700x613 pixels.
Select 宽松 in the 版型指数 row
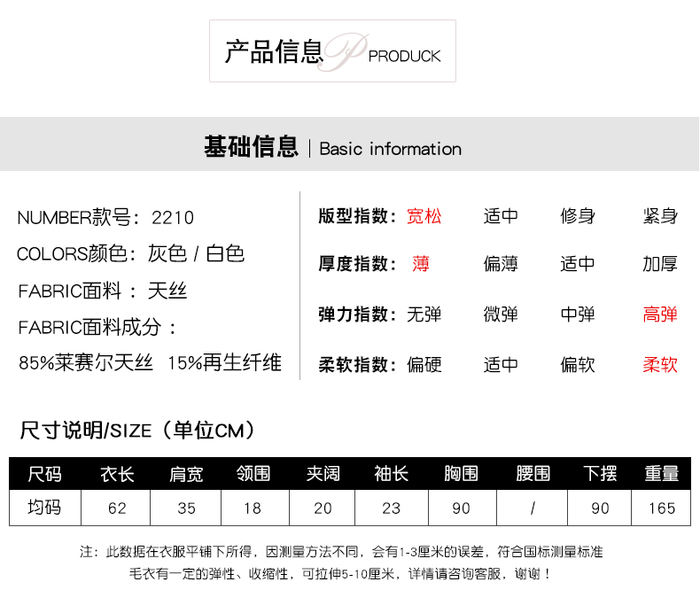coord(424,216)
